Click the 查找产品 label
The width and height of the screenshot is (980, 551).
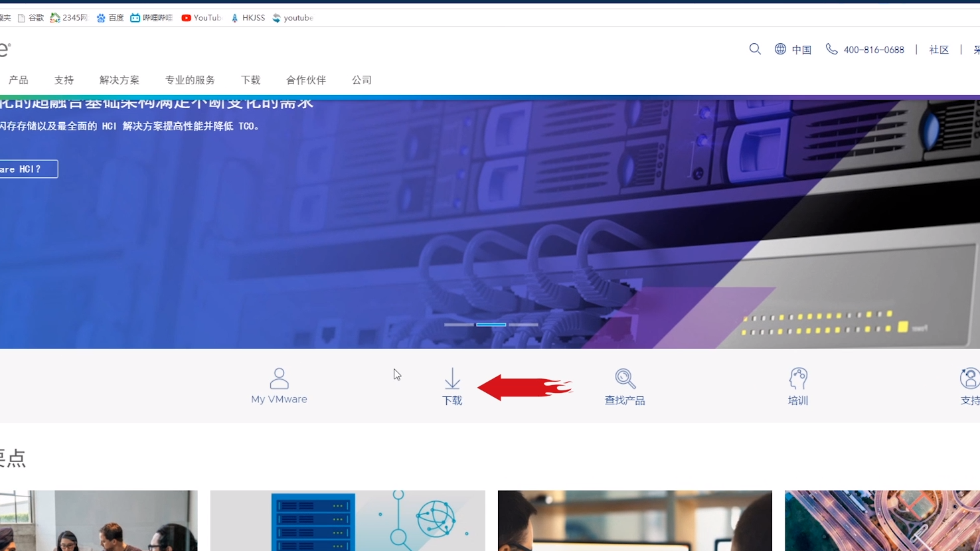(x=625, y=401)
